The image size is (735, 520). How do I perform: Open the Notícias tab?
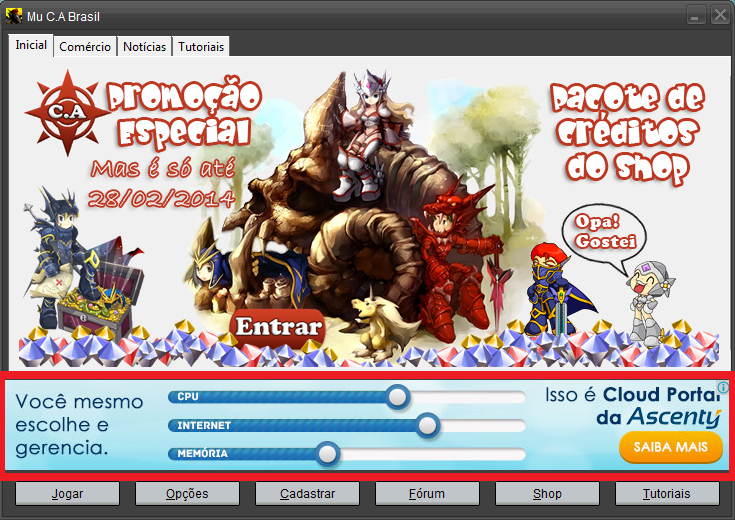pos(144,47)
